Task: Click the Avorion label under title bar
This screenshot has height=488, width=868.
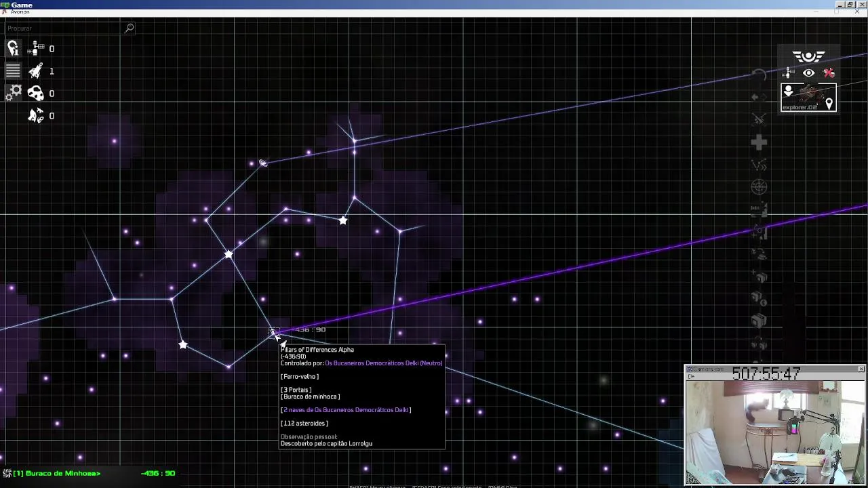Action: pos(20,12)
